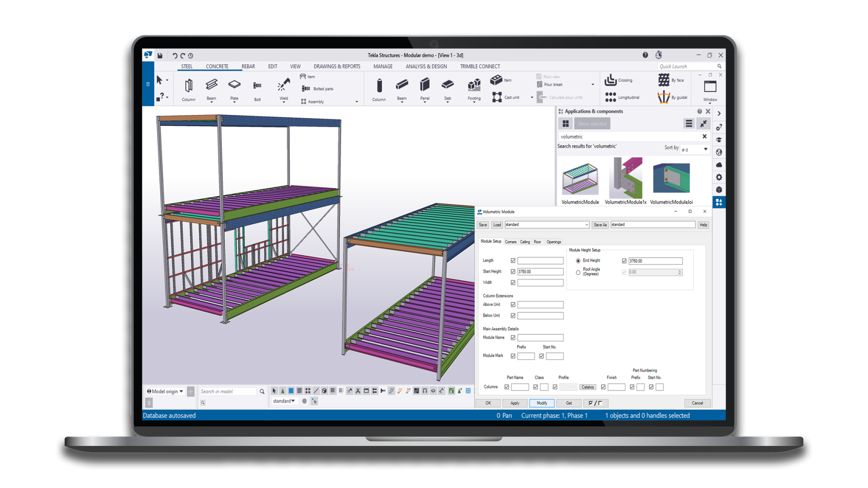Click the save disk icon
Screen dimensions: 868x488
click(x=160, y=56)
